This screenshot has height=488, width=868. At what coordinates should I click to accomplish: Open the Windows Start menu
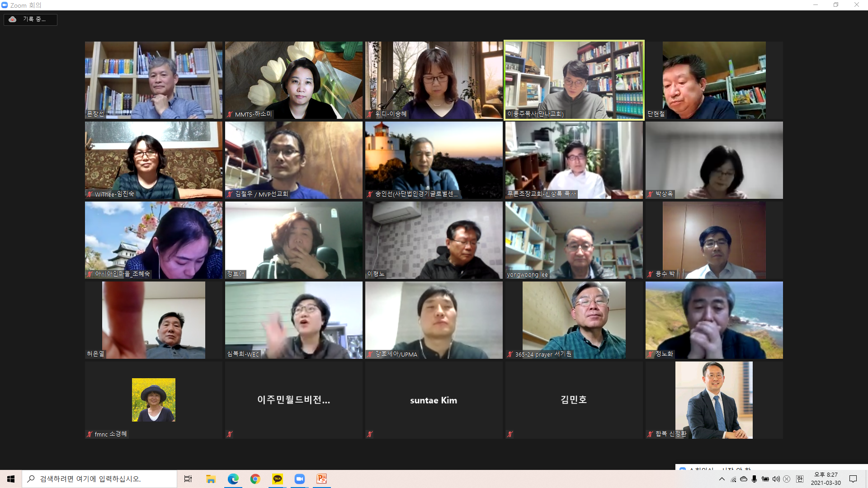(11, 479)
